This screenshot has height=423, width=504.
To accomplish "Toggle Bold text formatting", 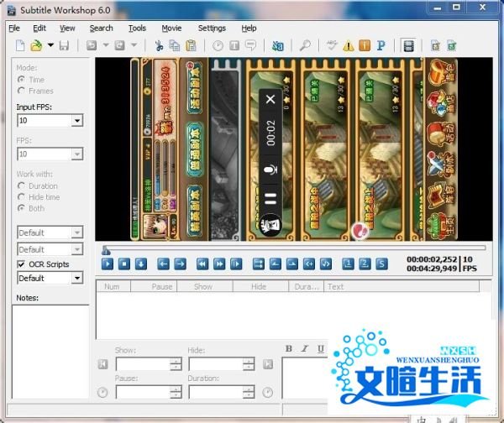I will coord(289,348).
